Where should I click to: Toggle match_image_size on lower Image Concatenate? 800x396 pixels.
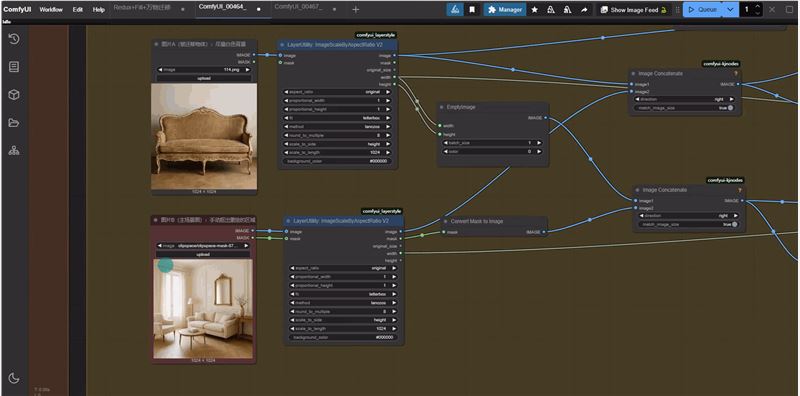point(688,224)
